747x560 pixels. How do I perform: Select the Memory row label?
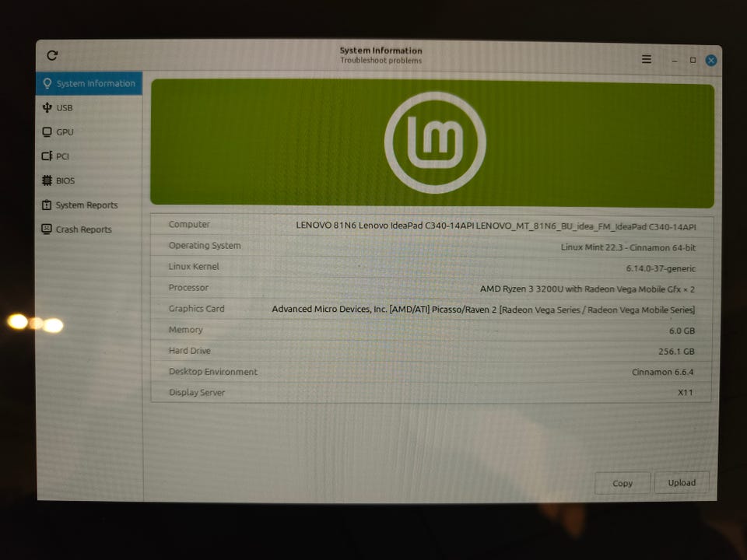pyautogui.click(x=185, y=330)
